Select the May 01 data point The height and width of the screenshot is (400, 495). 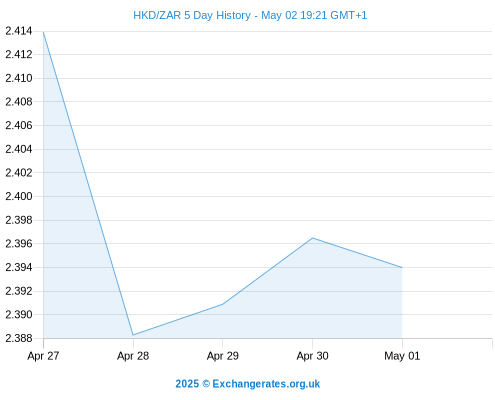pyautogui.click(x=402, y=267)
